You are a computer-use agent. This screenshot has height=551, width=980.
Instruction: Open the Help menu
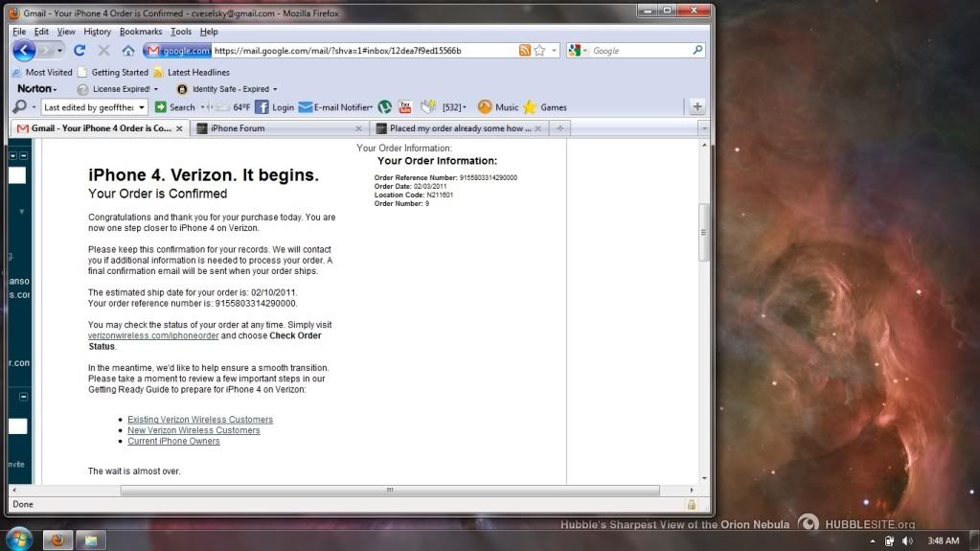(209, 32)
